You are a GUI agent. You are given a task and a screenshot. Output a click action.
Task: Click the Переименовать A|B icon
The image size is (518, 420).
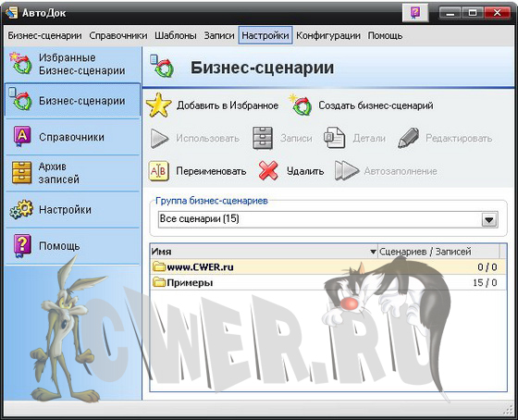(158, 171)
